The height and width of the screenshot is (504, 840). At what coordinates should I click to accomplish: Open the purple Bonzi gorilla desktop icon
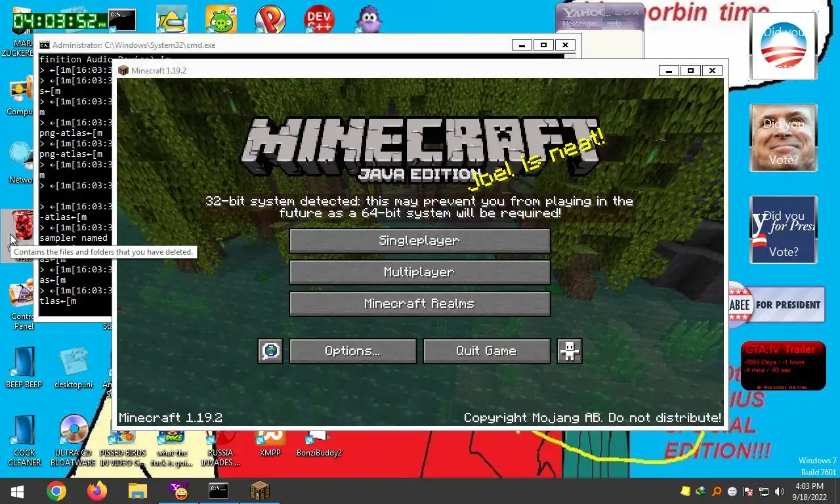coord(369,20)
